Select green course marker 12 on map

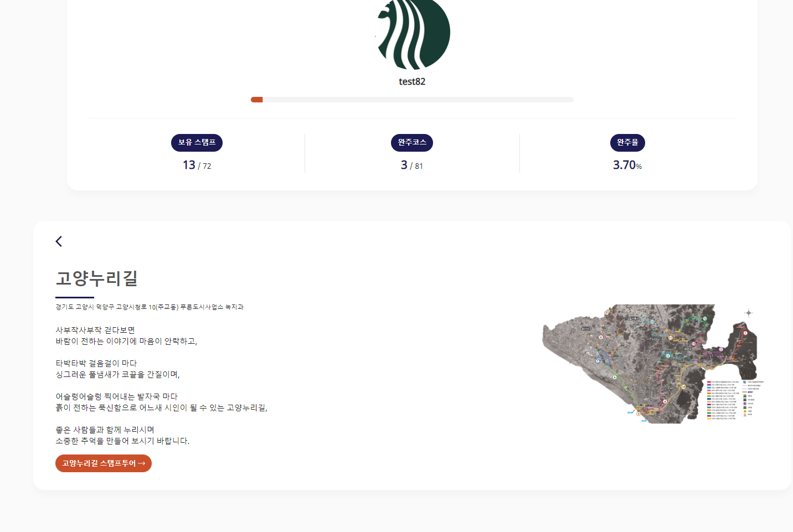pos(705,318)
